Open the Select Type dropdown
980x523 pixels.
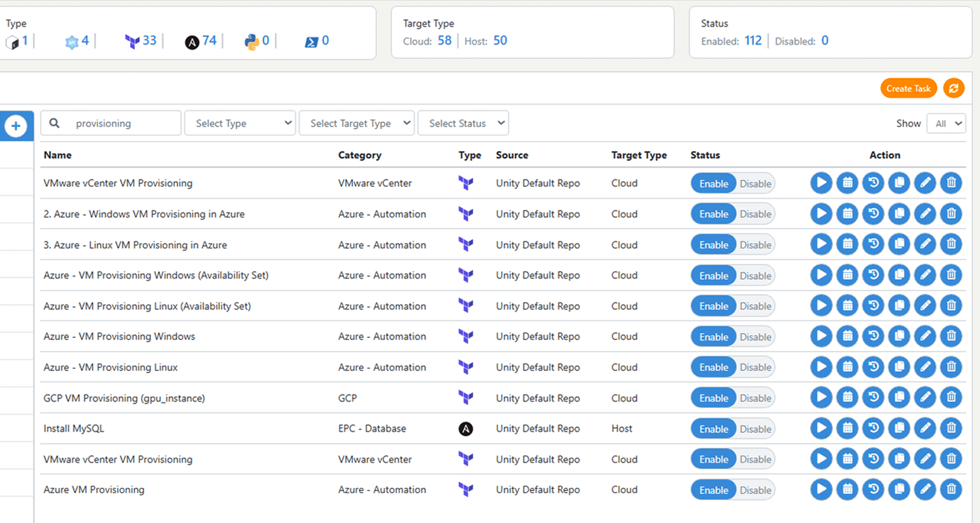pyautogui.click(x=240, y=123)
